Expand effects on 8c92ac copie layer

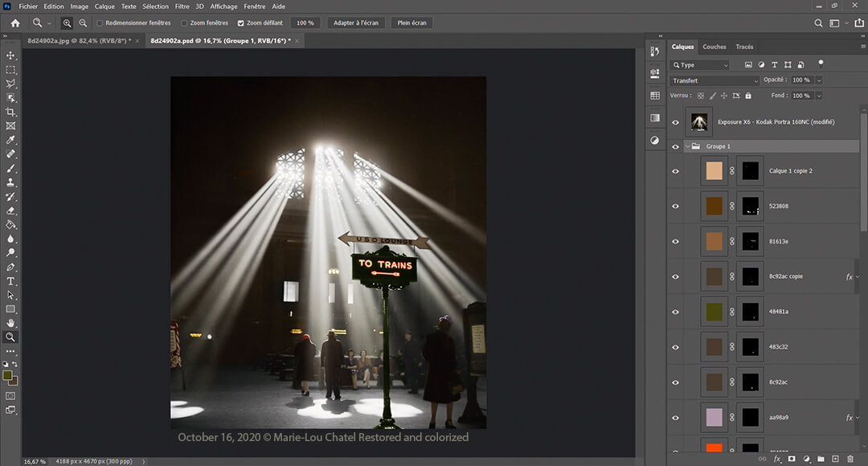click(857, 276)
